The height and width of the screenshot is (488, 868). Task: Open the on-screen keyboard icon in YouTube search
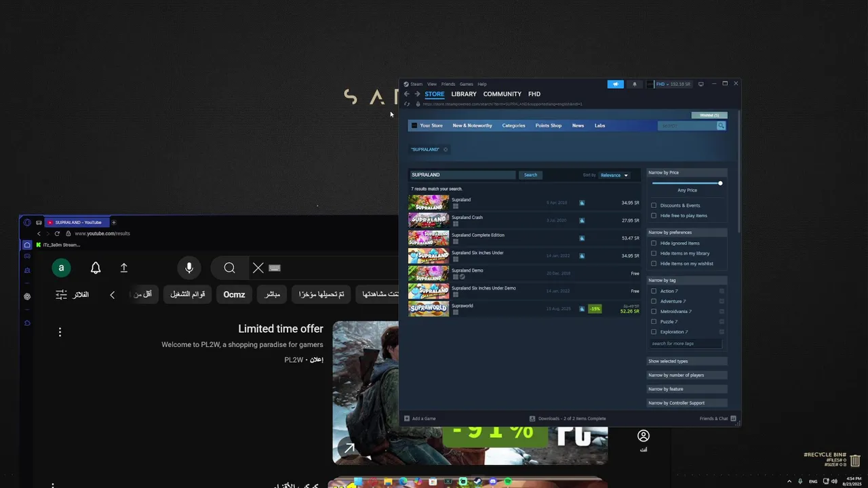275,268
